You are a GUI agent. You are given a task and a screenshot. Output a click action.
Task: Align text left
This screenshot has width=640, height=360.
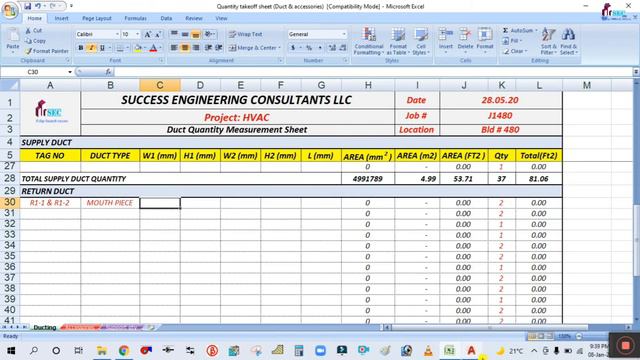tap(174, 48)
